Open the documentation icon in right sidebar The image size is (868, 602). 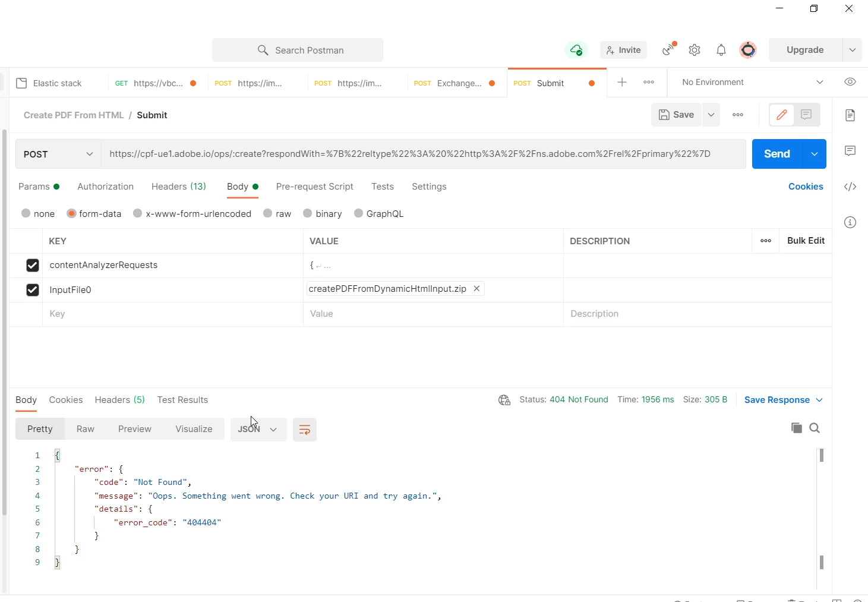click(850, 115)
